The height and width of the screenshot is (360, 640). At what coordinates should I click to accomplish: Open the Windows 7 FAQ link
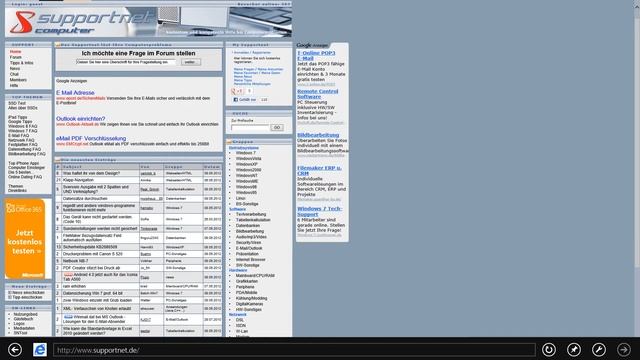coord(22,131)
